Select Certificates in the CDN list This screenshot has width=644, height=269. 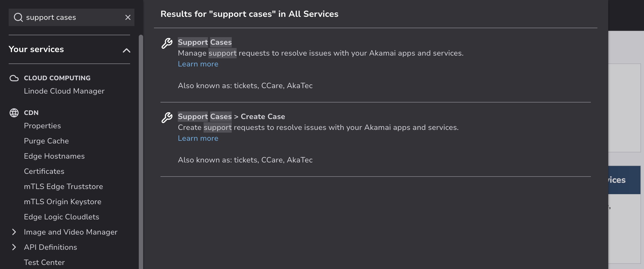tap(44, 171)
